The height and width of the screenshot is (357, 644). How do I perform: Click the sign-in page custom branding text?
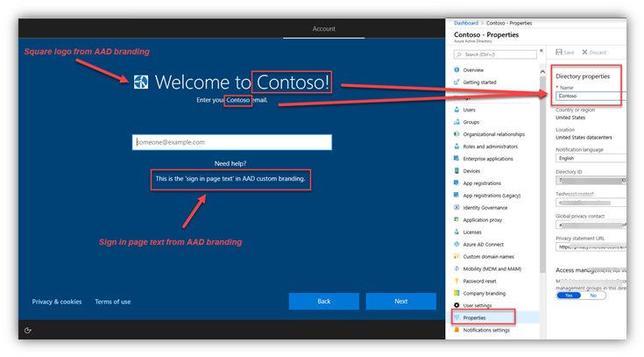click(x=230, y=179)
